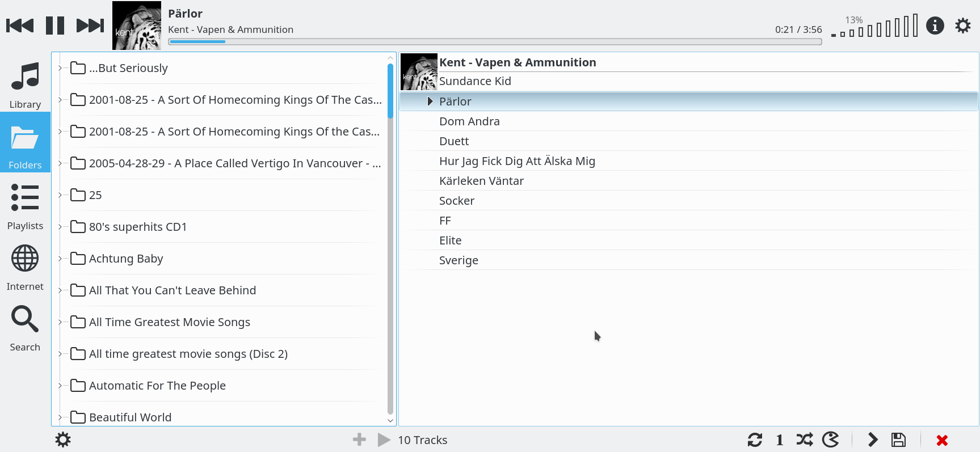Skip to next track
This screenshot has width=980, height=452.
[90, 26]
